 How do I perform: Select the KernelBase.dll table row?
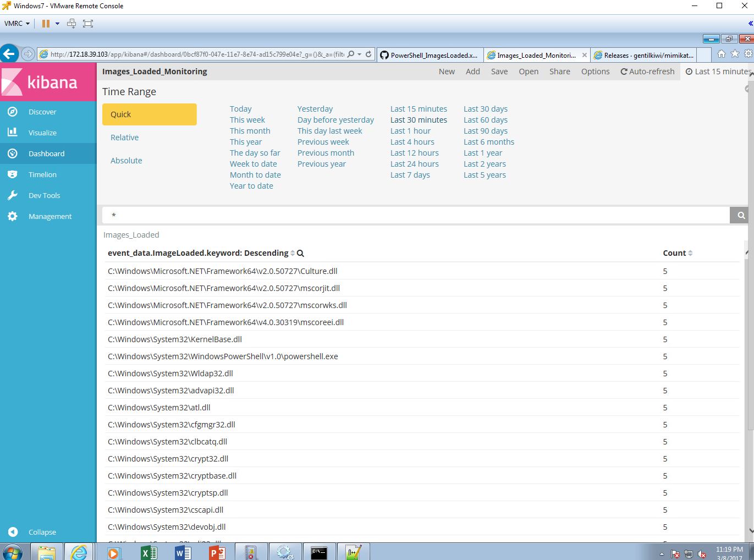423,339
